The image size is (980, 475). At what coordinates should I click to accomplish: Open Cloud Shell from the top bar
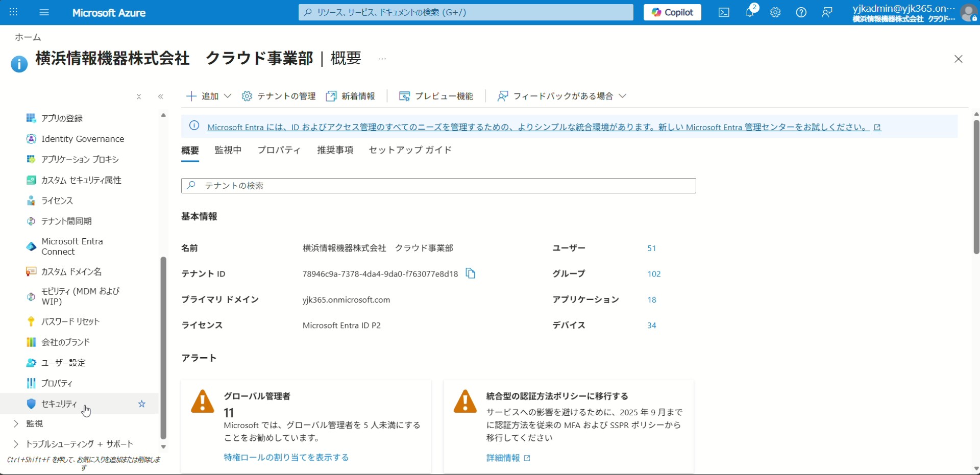[724, 13]
